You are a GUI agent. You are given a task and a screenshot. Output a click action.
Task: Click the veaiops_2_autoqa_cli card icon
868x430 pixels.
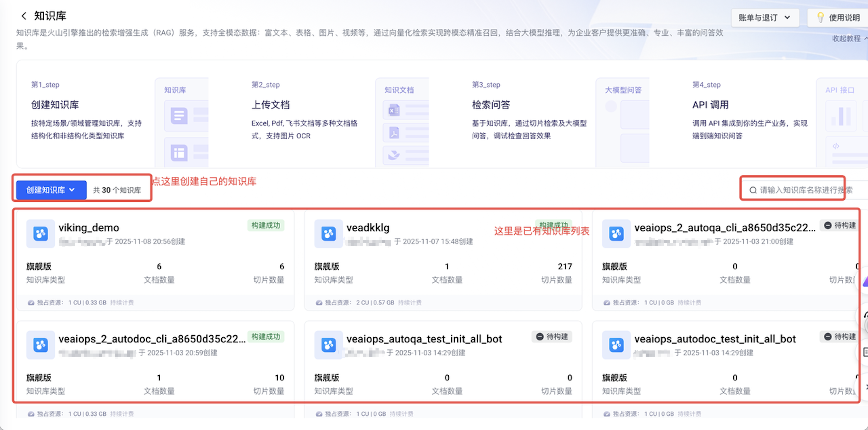616,233
